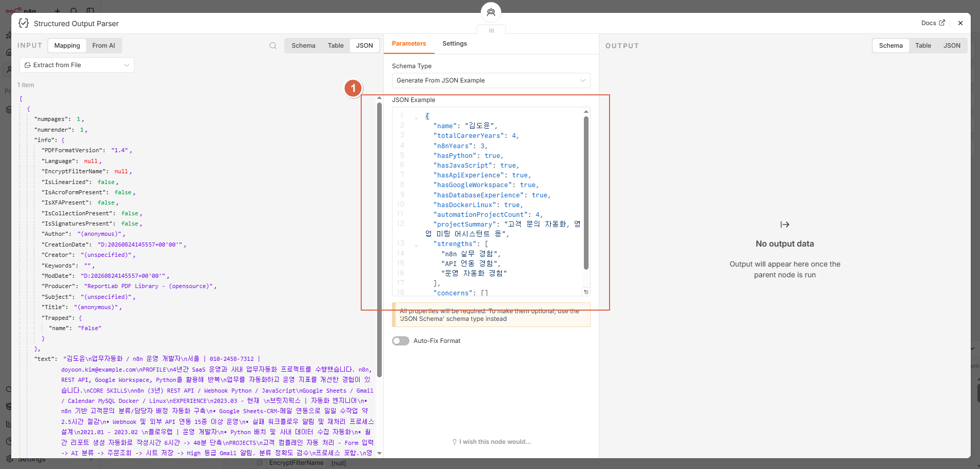Click the lightbulb 'I wish this node would' icon
This screenshot has width=980, height=469.
click(455, 442)
